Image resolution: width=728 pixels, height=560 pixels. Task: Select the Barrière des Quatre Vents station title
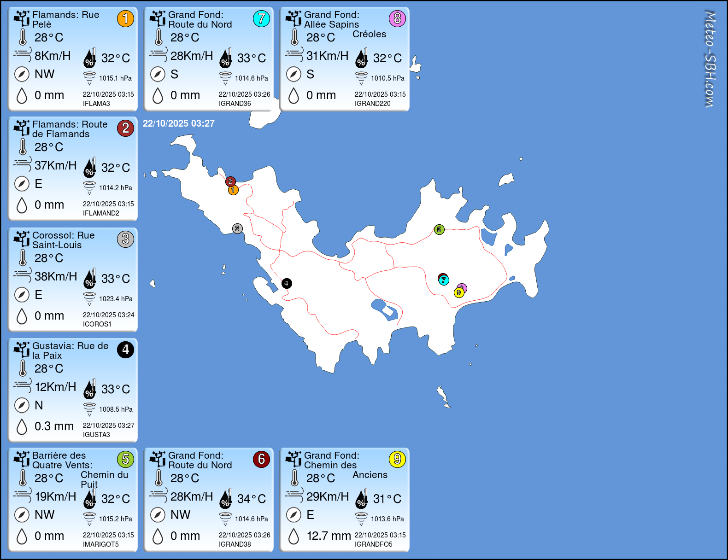coord(62,460)
